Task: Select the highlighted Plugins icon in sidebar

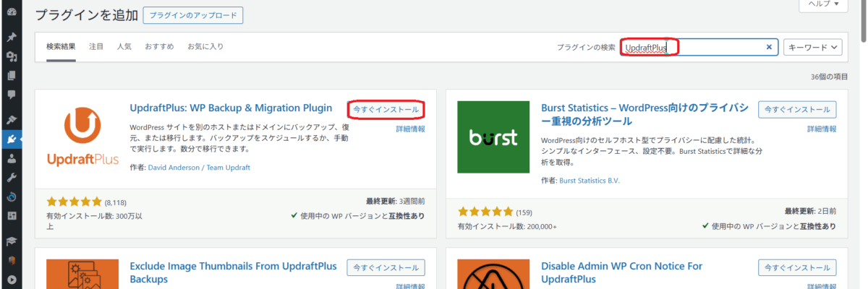Action: point(11,139)
